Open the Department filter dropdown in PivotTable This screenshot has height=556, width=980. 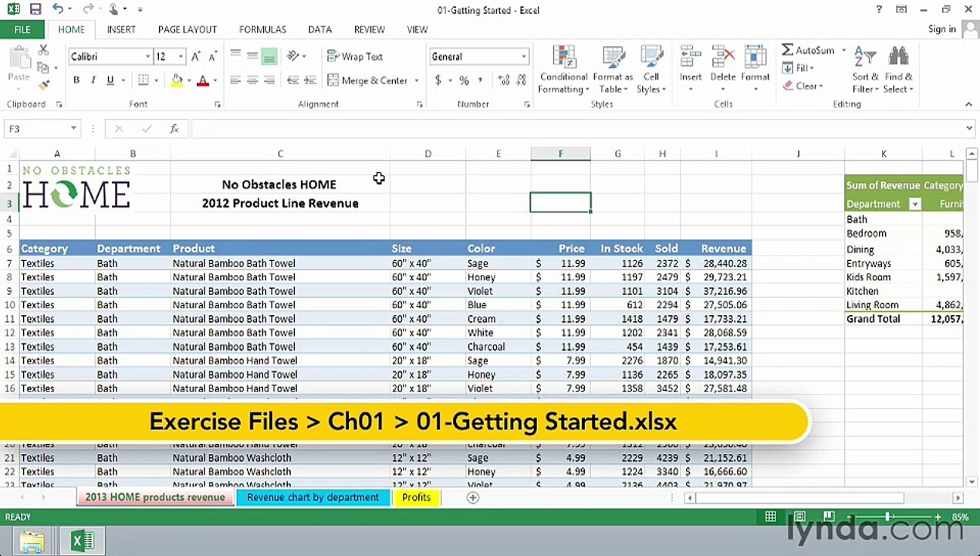coord(915,204)
